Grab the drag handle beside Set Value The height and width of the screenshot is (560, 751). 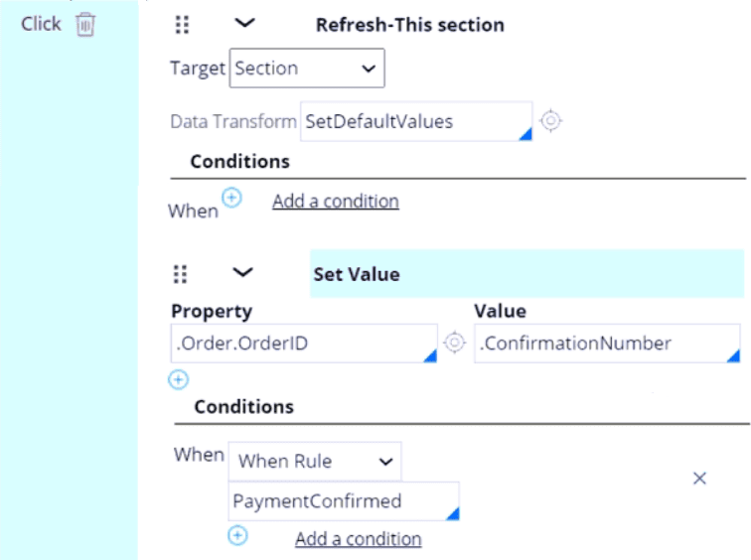[x=180, y=274]
